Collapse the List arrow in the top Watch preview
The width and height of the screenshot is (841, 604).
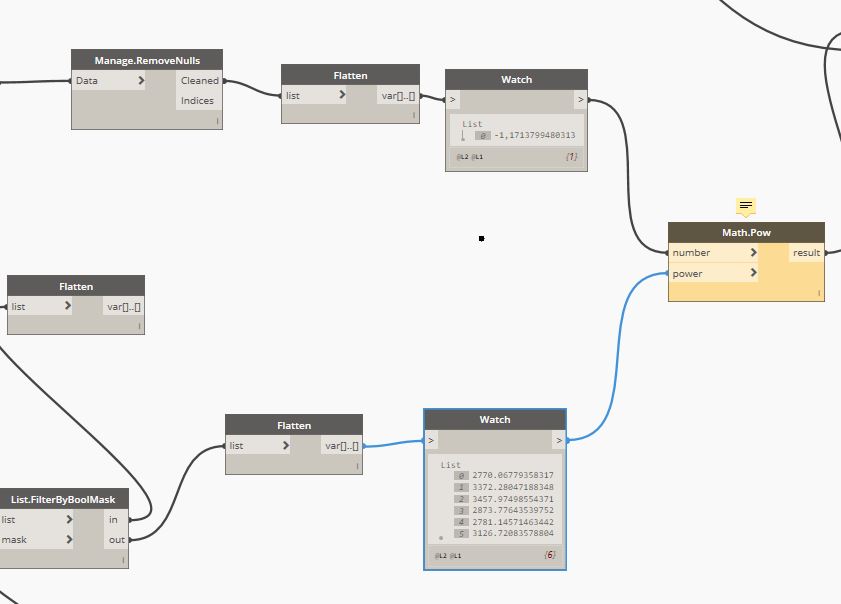point(463,135)
